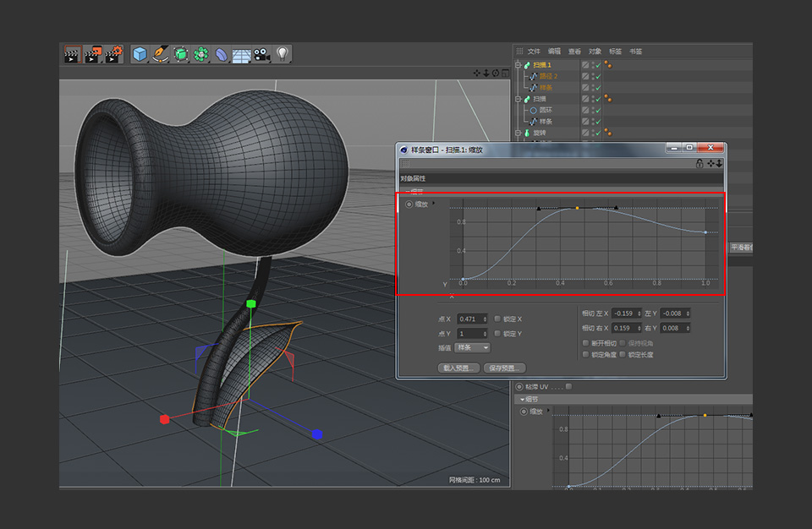The image size is (812, 529).
Task: Click 点 X value stepper arrows
Action: point(485,319)
